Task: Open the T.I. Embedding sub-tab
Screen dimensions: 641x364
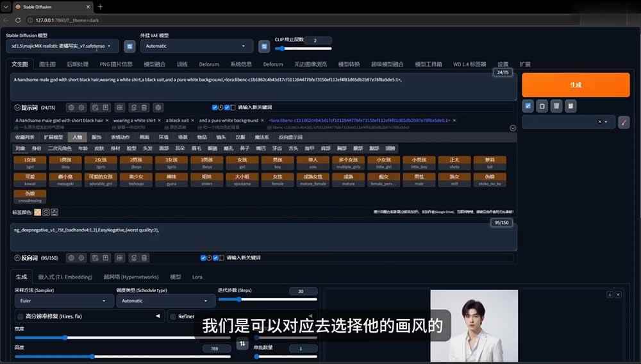Action: tap(65, 277)
